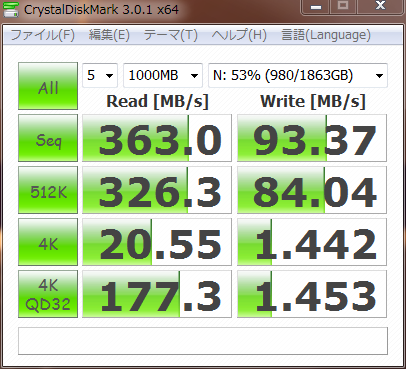Click the Write [MB/s] column header
The height and width of the screenshot is (369, 406).
pyautogui.click(x=313, y=101)
